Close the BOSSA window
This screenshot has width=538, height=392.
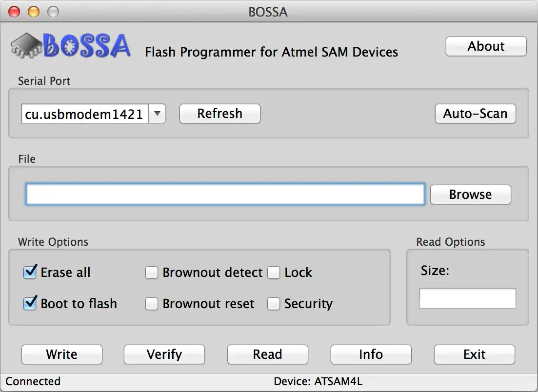click(14, 12)
